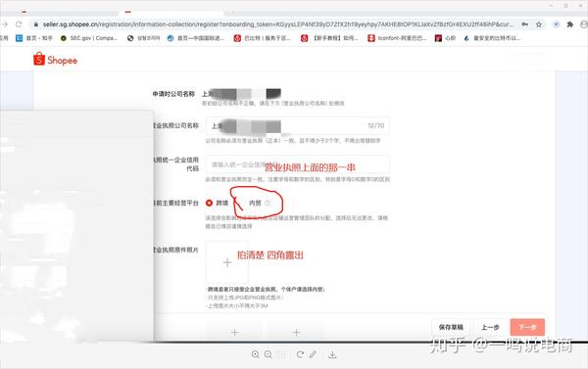Download the image with the viewer download icon
The image size is (588, 369).
click(x=332, y=354)
